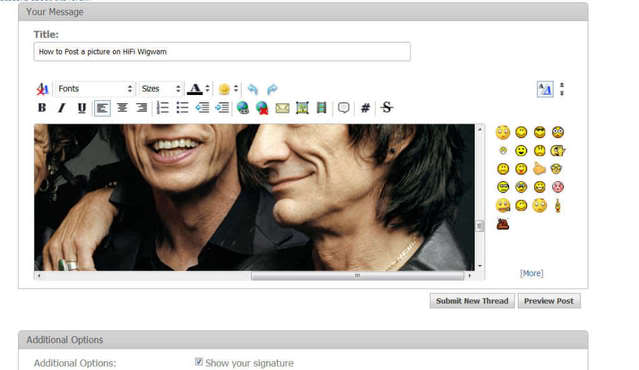The width and height of the screenshot is (639, 370).
Task: Switch editor mode with A/A toggle
Action: click(545, 89)
